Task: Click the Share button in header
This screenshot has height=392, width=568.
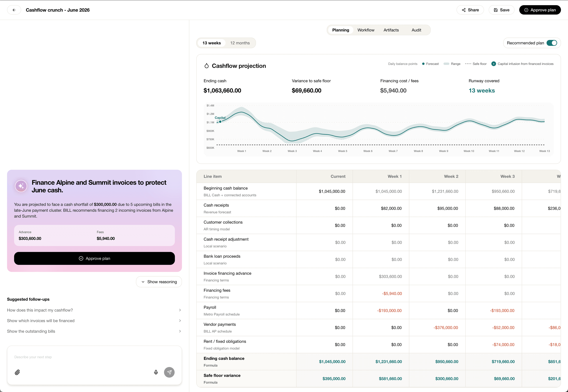Action: click(470, 10)
